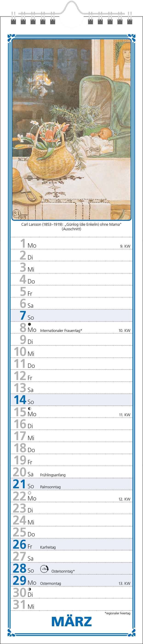Screen dimensions: 143x644
Task: Click the MÄRZ month title
Action: [x=72, y=621]
